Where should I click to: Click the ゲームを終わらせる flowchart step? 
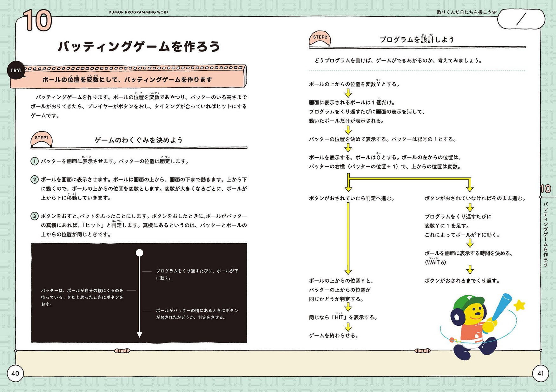(x=334, y=336)
